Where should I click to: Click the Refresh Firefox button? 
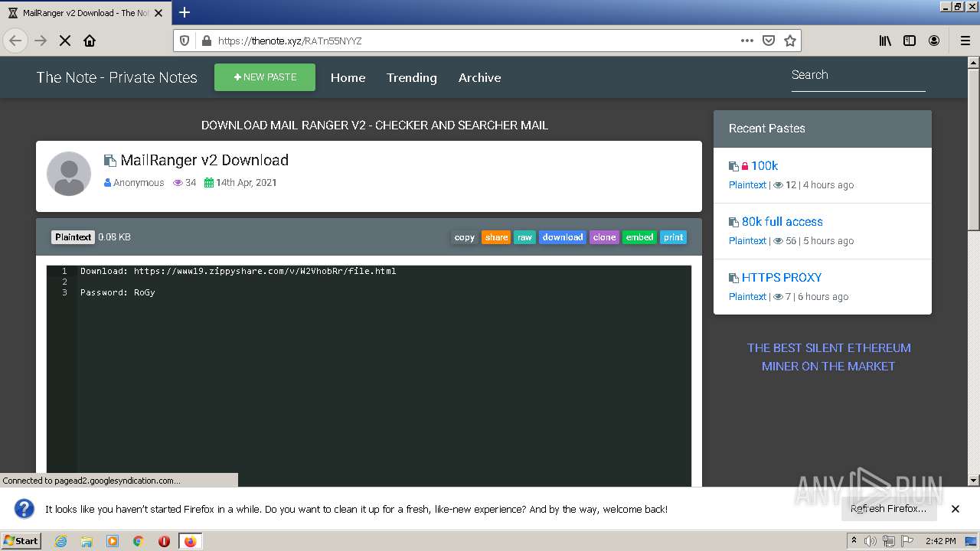(x=888, y=509)
